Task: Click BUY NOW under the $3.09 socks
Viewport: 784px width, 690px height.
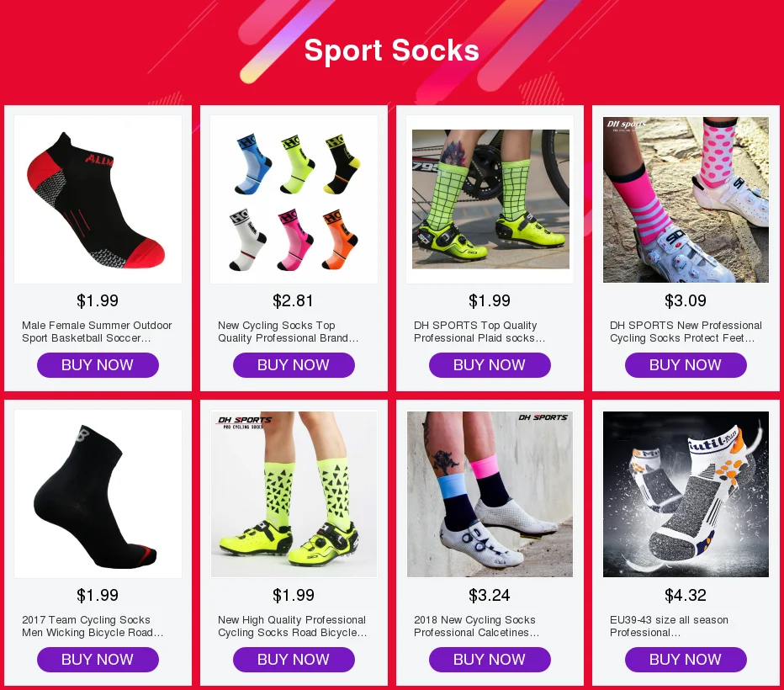Action: [686, 365]
